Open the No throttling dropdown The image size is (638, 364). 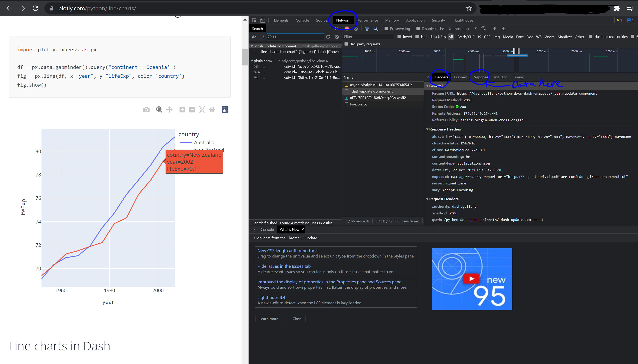(462, 29)
